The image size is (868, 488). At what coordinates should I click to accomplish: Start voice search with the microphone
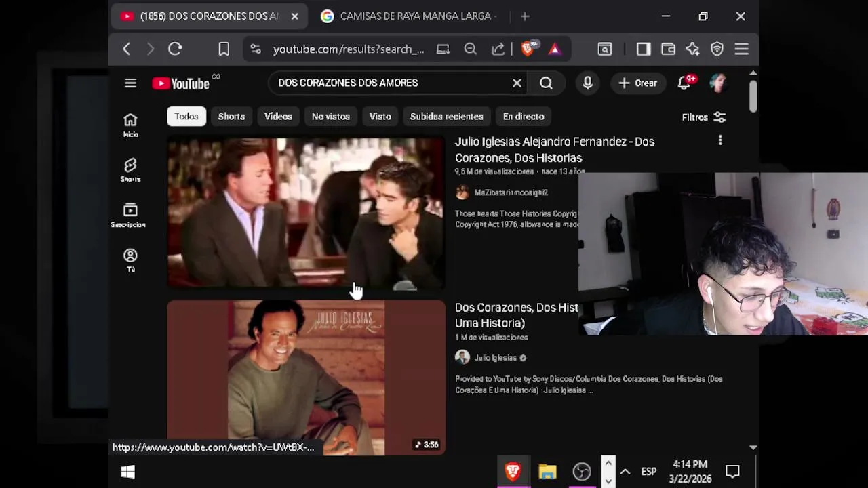click(587, 83)
